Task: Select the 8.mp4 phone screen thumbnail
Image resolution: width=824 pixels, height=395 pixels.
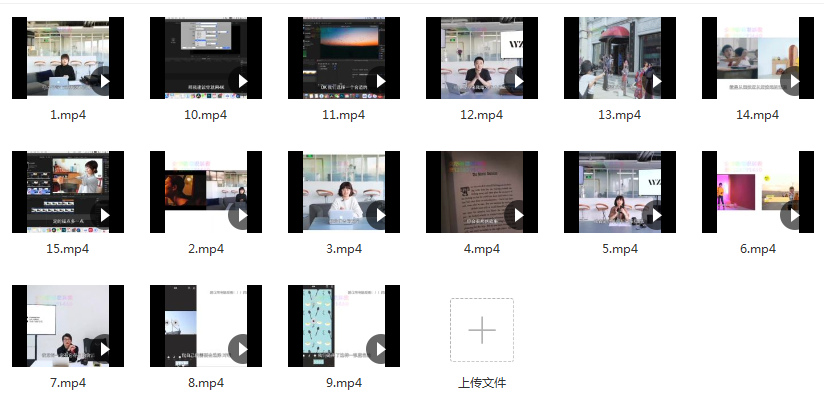Action: click(206, 326)
